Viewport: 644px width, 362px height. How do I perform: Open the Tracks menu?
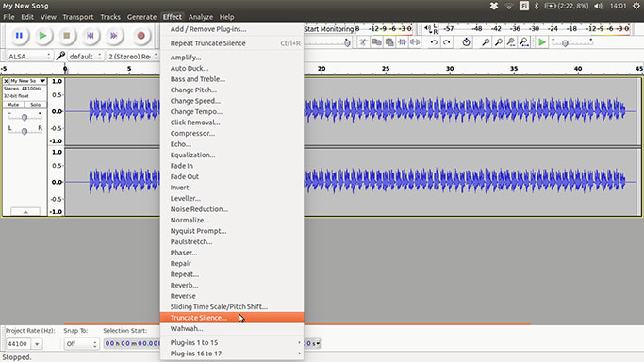[x=110, y=17]
